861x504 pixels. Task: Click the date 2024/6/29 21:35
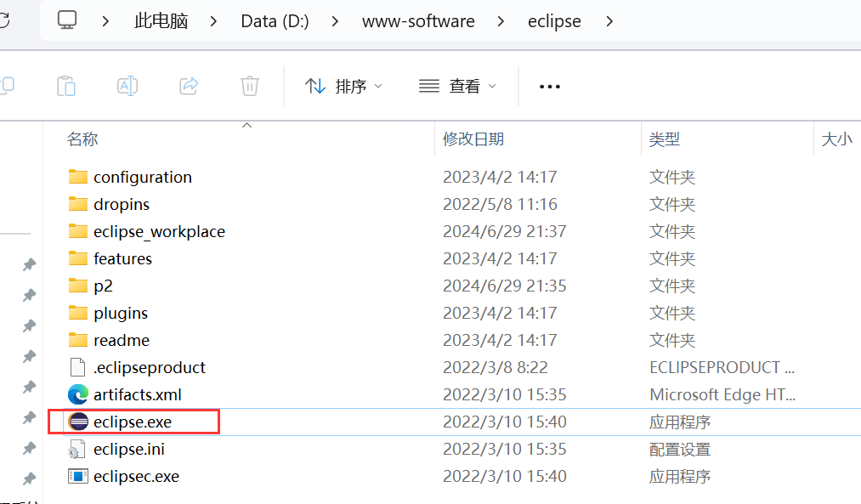coord(505,286)
